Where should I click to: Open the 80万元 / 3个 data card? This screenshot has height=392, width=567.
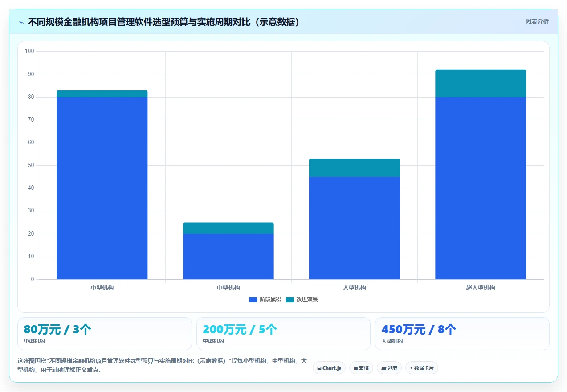click(x=105, y=334)
